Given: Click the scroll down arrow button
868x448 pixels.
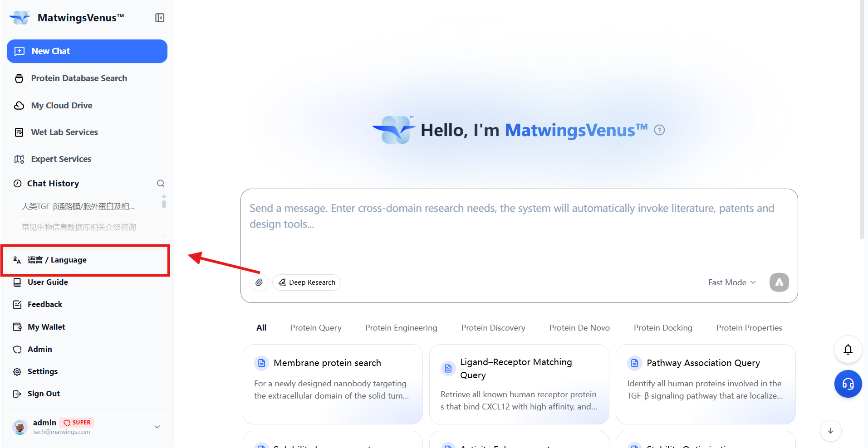Looking at the screenshot, I should 830,431.
